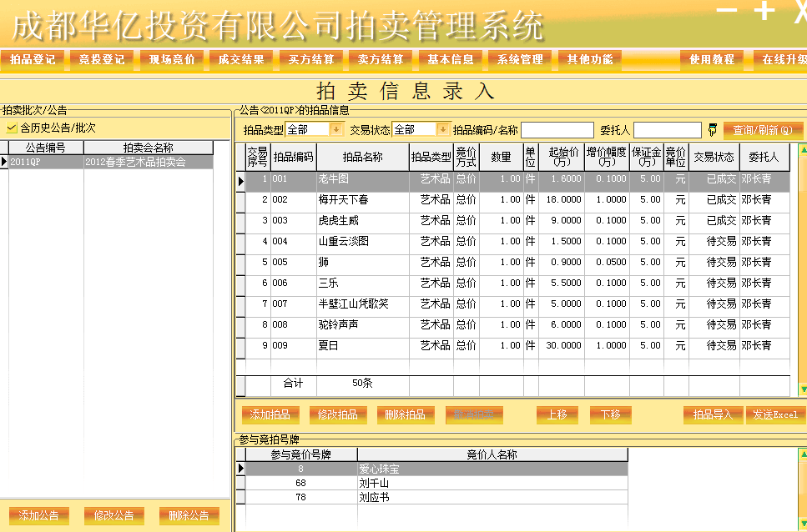Click the 添加公告 button
Screen dimensions: 807x532
click(x=38, y=515)
